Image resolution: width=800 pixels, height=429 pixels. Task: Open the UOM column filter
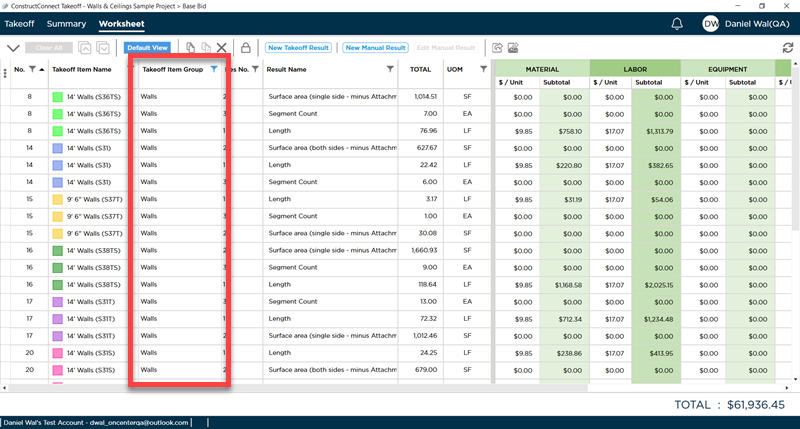coord(483,69)
